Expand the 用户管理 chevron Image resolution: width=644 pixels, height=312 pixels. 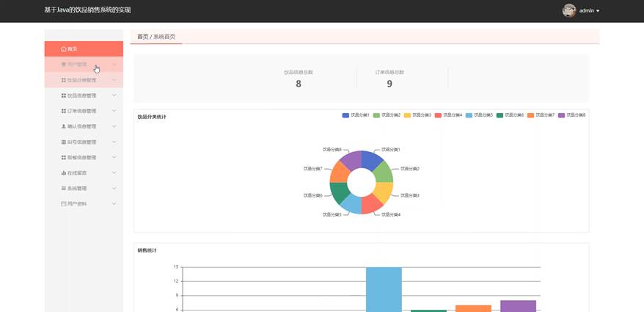pyautogui.click(x=114, y=65)
